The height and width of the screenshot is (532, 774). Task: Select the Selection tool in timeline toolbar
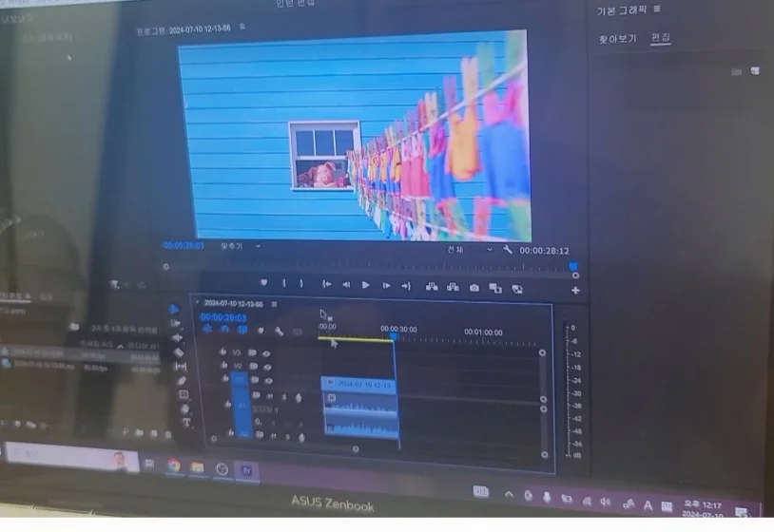click(174, 309)
